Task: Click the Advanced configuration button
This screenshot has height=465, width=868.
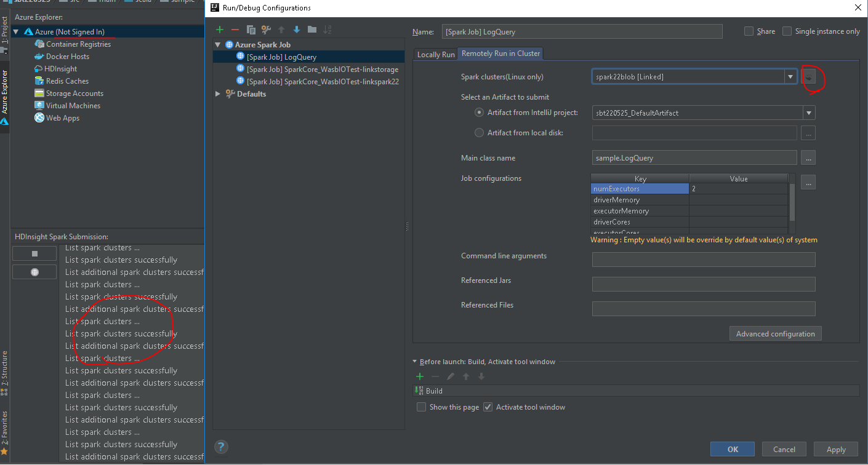Action: coord(775,333)
